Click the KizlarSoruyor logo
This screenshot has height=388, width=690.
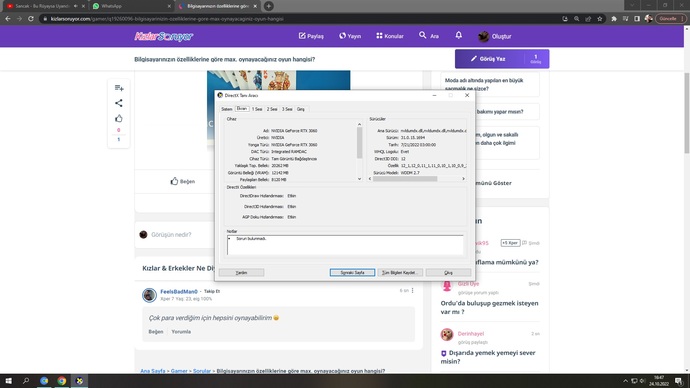click(164, 36)
